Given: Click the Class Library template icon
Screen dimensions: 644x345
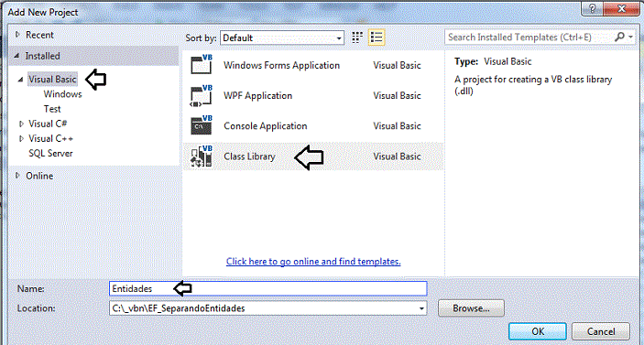Looking at the screenshot, I should (202, 156).
